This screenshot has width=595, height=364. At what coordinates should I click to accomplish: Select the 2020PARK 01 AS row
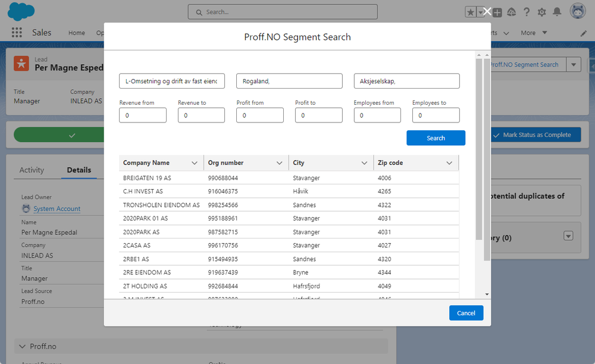click(289, 218)
